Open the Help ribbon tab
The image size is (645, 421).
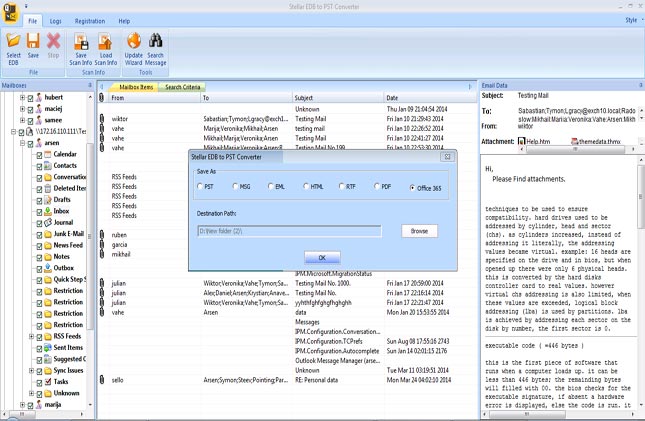[x=124, y=21]
